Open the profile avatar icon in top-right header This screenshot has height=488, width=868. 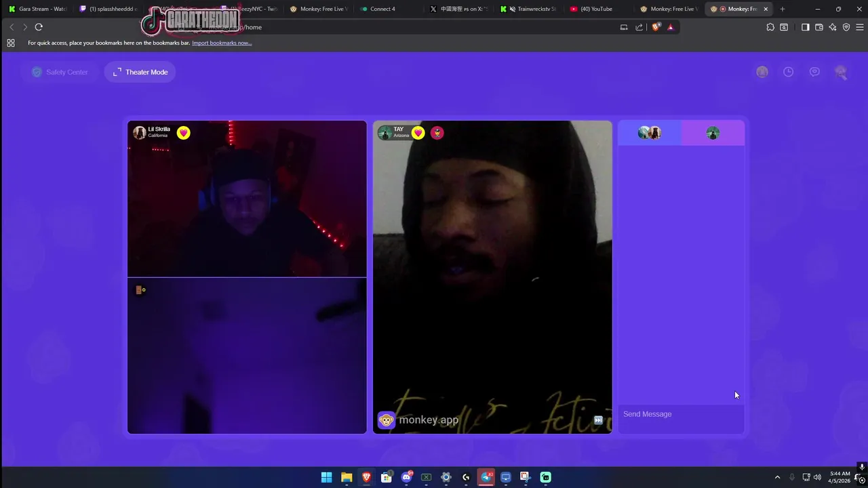pos(762,72)
